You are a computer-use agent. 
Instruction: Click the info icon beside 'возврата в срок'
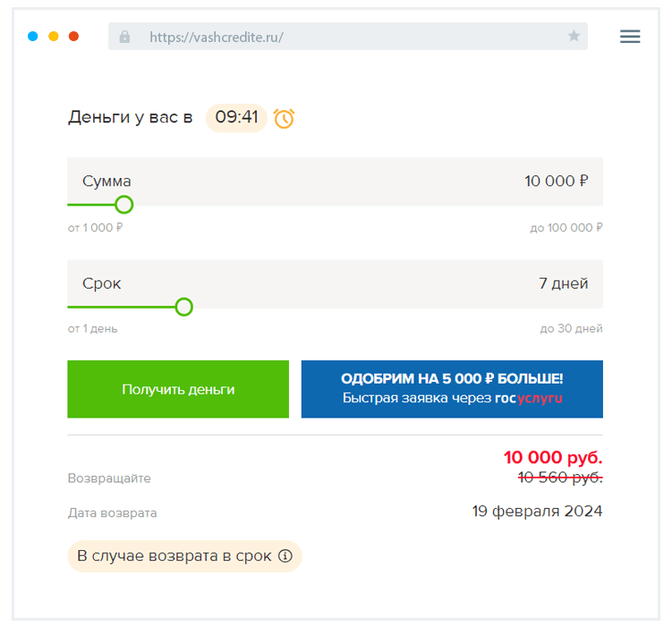pyautogui.click(x=285, y=556)
